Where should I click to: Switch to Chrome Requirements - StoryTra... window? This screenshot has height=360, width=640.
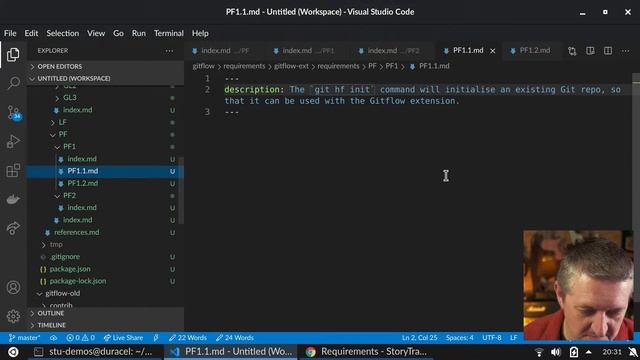click(367, 352)
